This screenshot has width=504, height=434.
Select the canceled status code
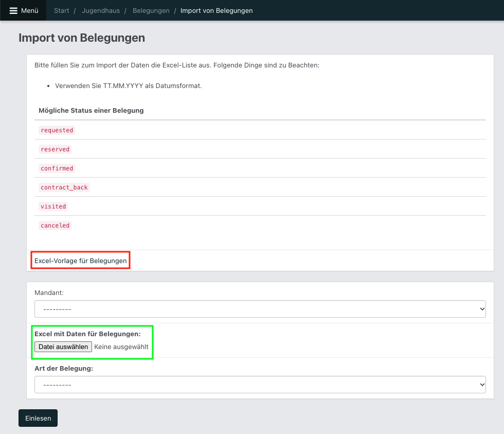pyautogui.click(x=55, y=225)
